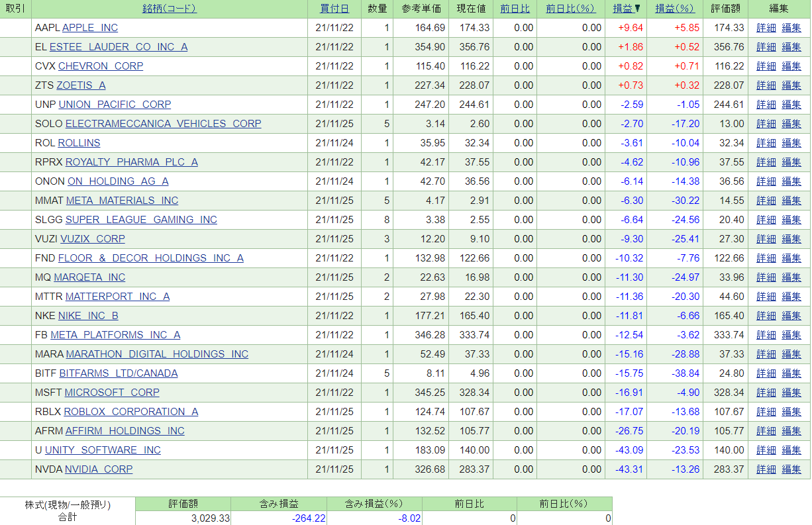Open the APPLE_INC stock link
The height and width of the screenshot is (525, 812).
pos(90,28)
